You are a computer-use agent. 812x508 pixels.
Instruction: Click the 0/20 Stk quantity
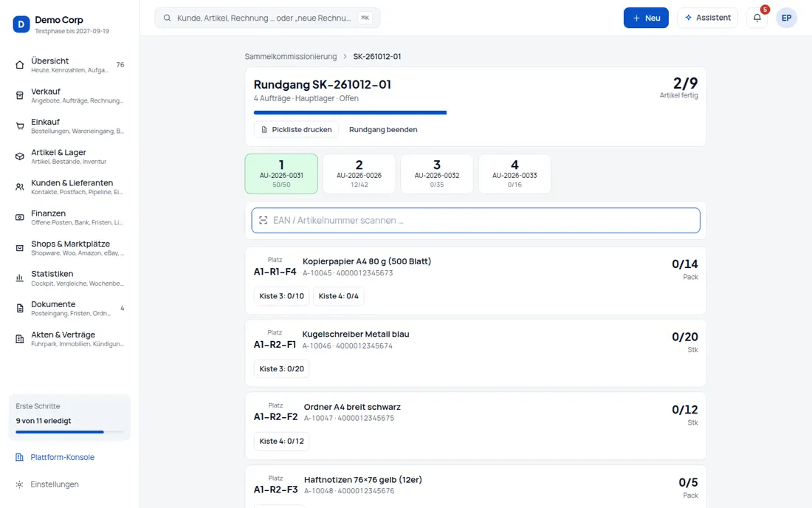click(684, 342)
